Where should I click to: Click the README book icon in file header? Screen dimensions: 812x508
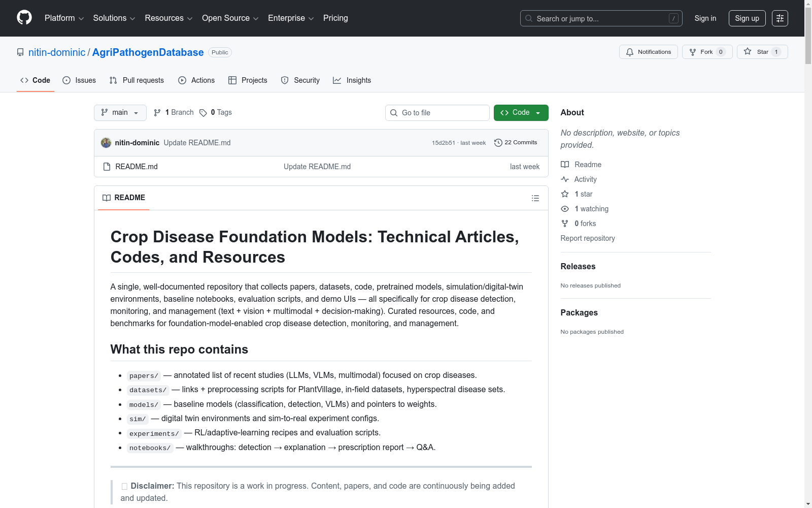107,198
